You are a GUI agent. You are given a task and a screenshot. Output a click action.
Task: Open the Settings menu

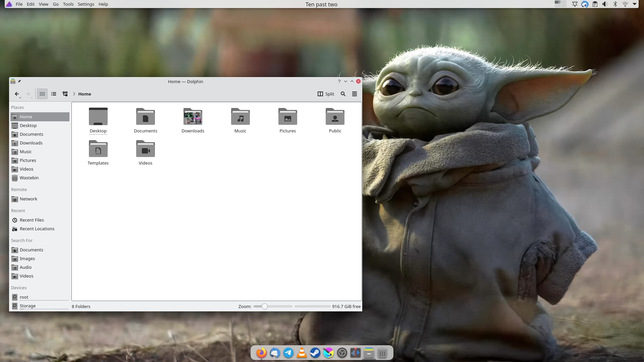coord(86,4)
